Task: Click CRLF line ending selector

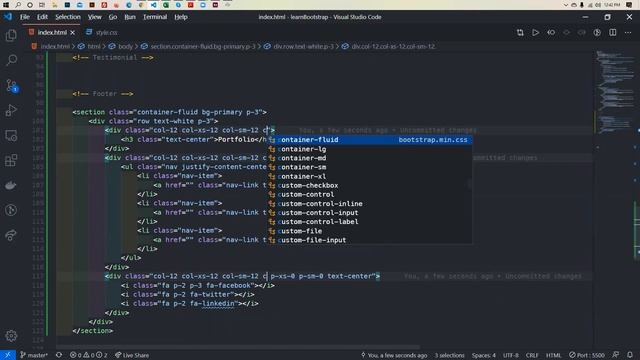Action: pos(532,355)
